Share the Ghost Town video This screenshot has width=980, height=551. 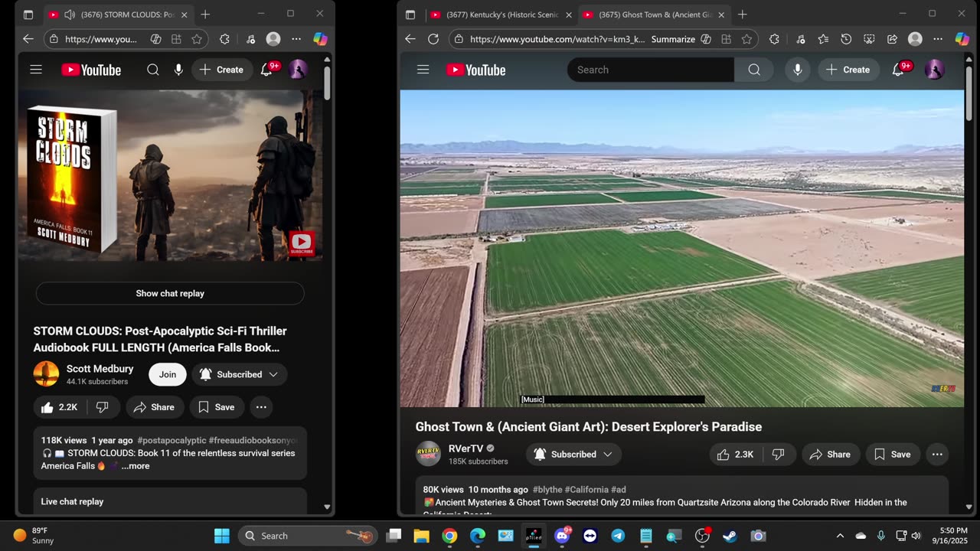pos(830,454)
